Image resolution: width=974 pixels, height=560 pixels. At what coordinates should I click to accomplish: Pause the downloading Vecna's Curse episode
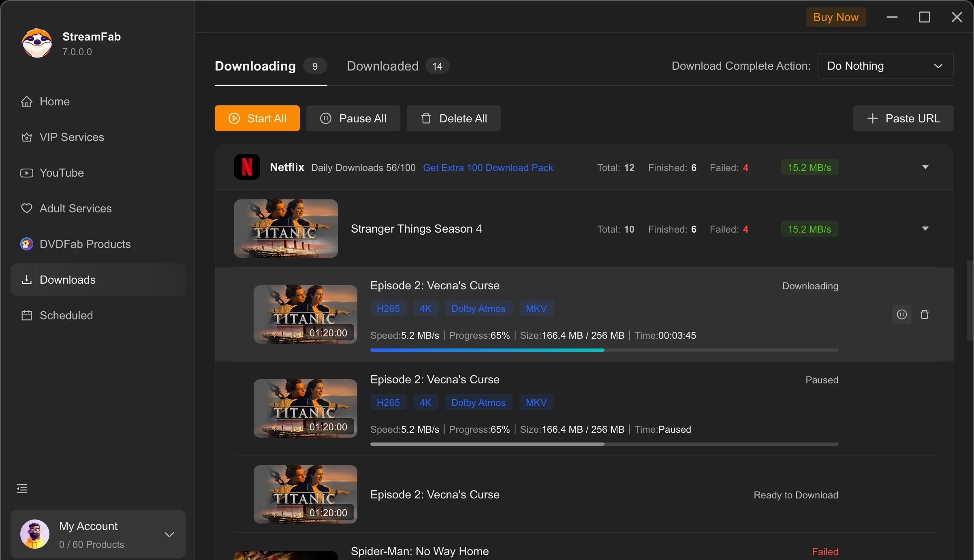click(902, 314)
